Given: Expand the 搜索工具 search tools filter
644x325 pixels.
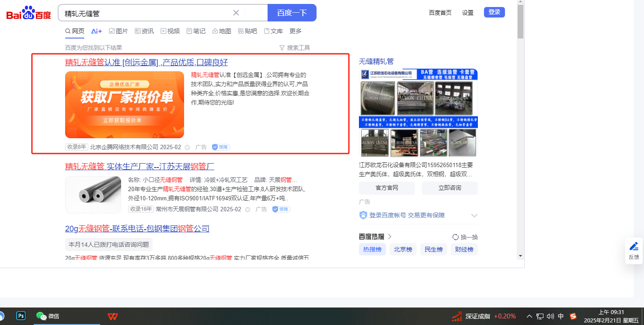Looking at the screenshot, I should (x=295, y=48).
